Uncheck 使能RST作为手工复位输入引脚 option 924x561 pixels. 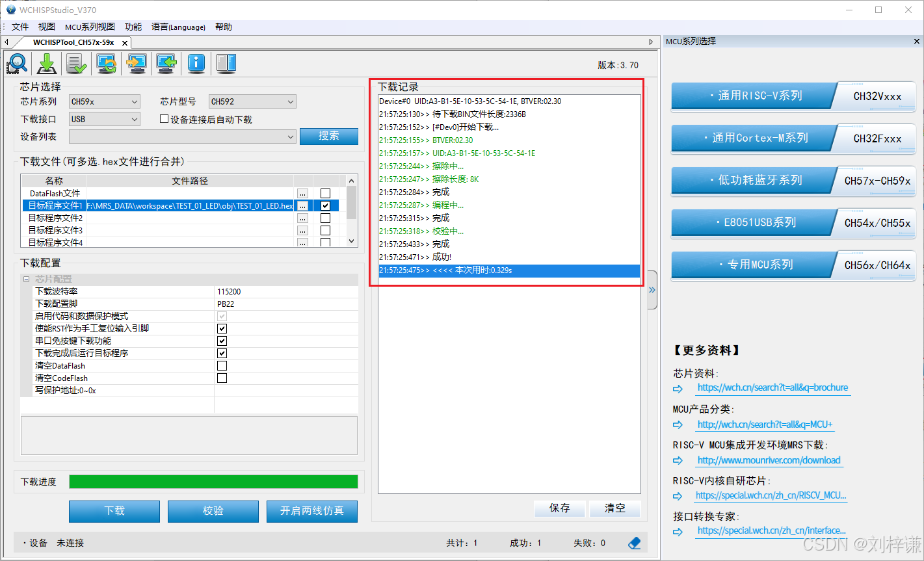222,328
